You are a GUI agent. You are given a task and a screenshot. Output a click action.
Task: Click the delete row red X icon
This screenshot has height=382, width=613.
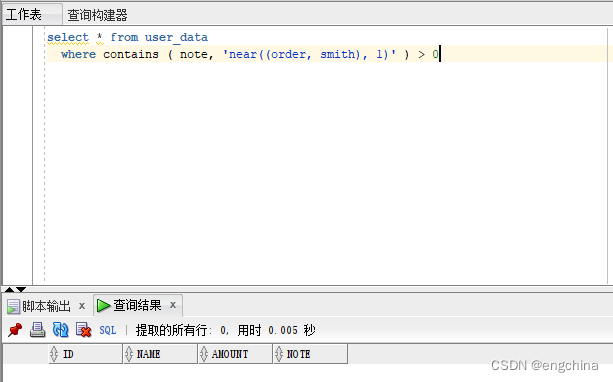point(84,330)
